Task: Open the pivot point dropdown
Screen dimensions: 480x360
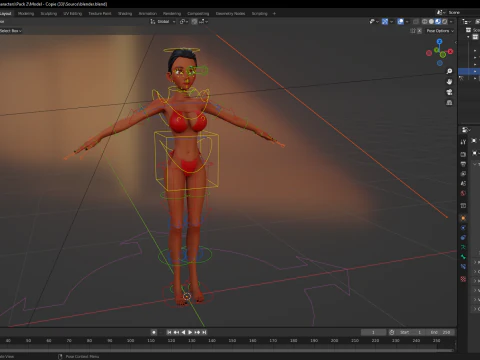Action: (184, 22)
